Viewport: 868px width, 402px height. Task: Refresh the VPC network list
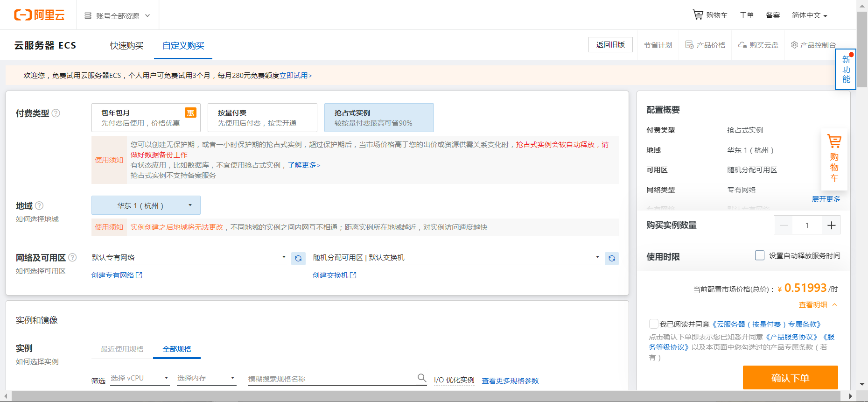298,258
